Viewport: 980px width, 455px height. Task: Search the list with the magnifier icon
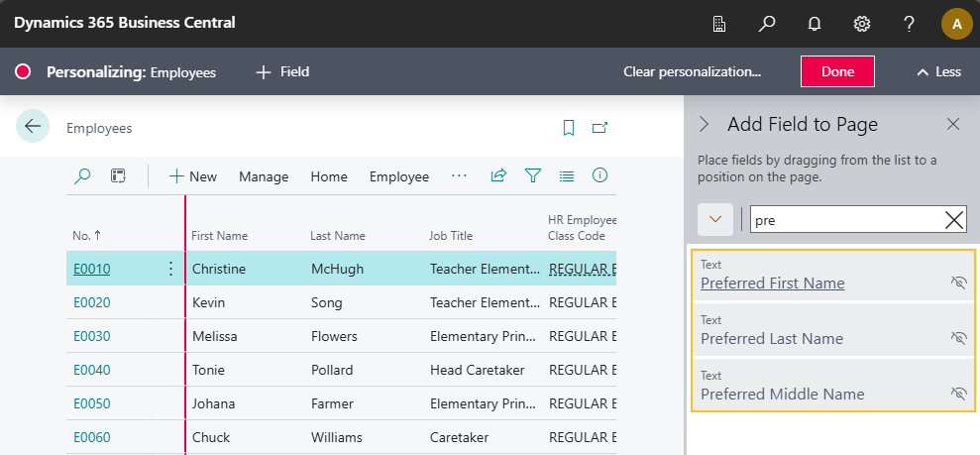coord(82,176)
